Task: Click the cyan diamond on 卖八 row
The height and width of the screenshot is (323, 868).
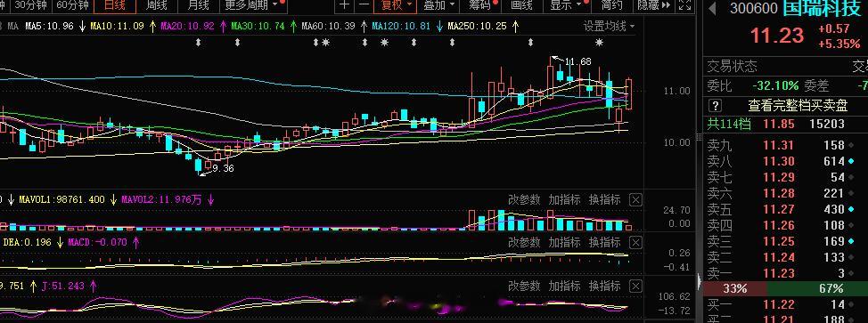Action: pos(850,162)
